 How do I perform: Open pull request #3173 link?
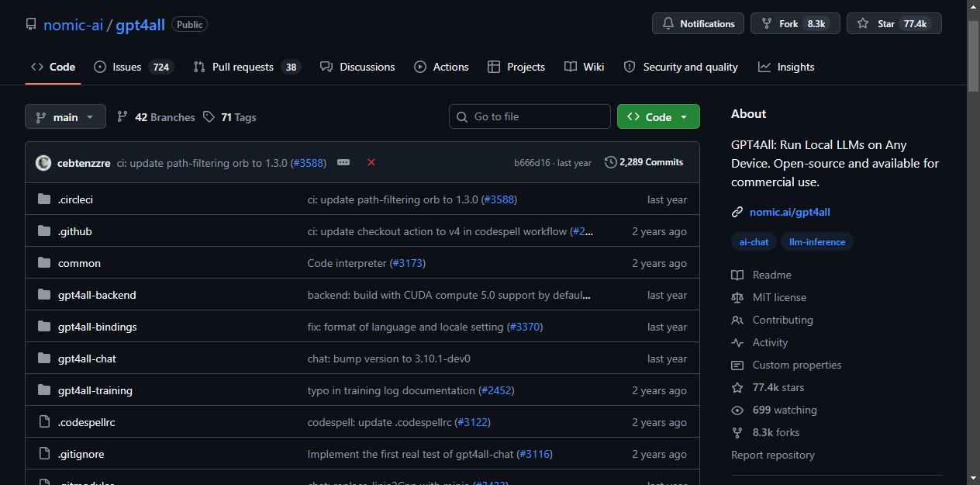[407, 263]
